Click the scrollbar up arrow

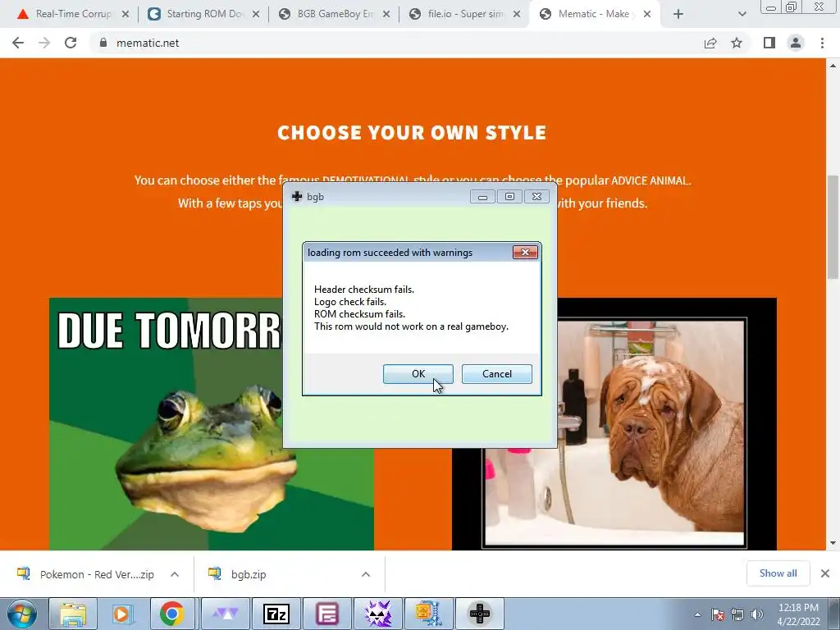(833, 66)
